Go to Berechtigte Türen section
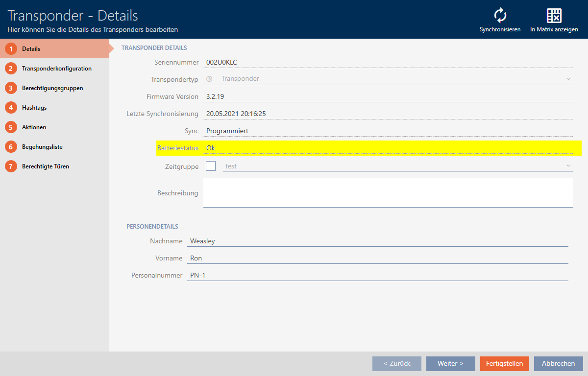This screenshot has width=588, height=376. pos(46,166)
